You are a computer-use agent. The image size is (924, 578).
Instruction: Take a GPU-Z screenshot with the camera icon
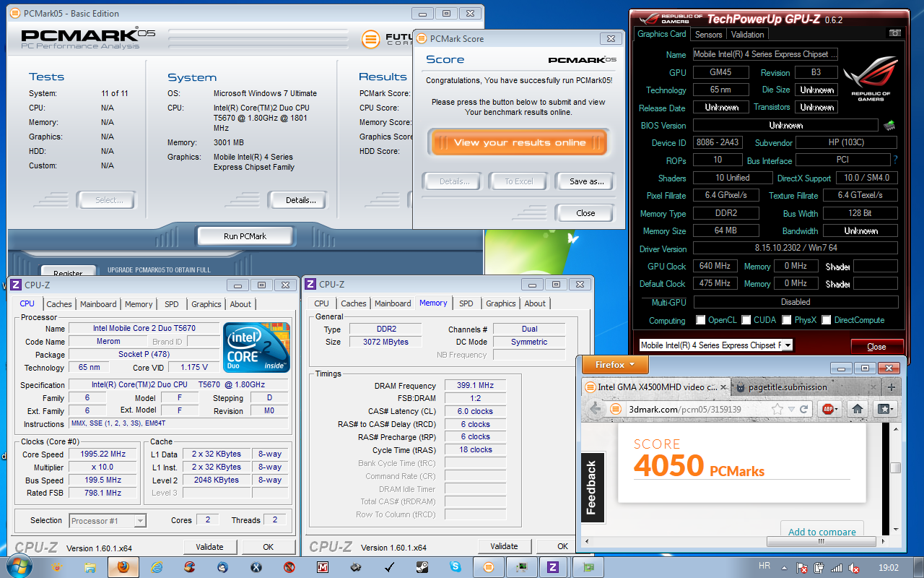coord(895,34)
